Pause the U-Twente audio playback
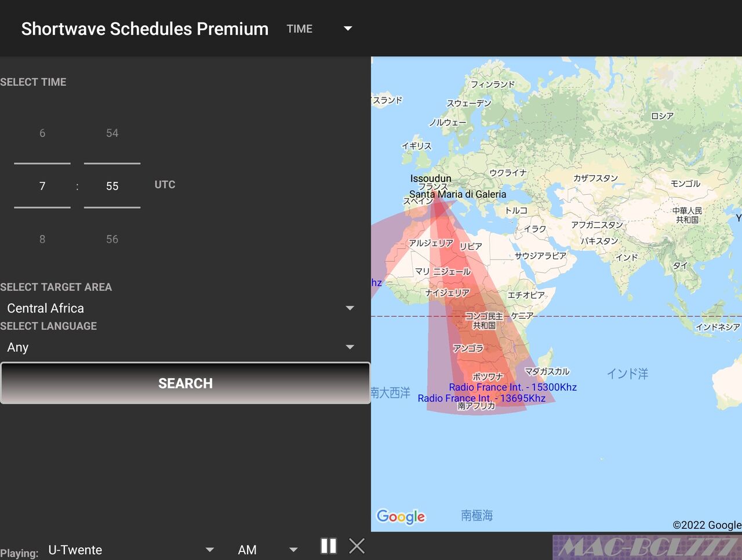The image size is (742, 560). click(329, 546)
